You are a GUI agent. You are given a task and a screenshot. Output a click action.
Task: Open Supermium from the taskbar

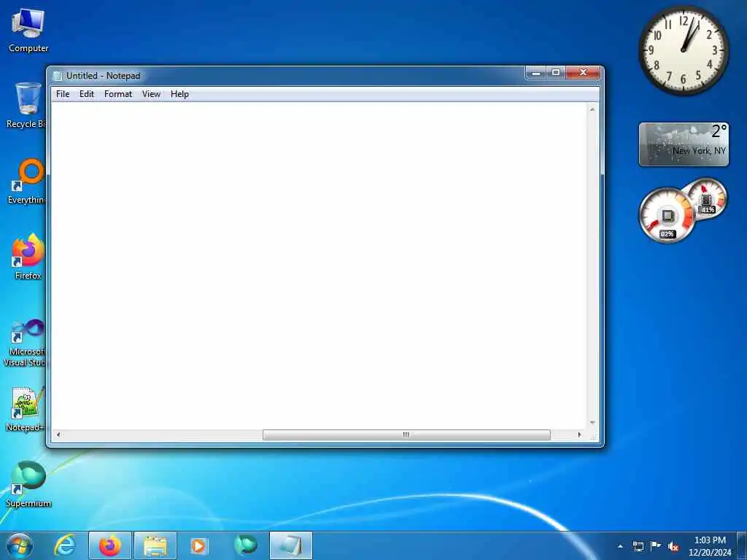[x=246, y=545]
